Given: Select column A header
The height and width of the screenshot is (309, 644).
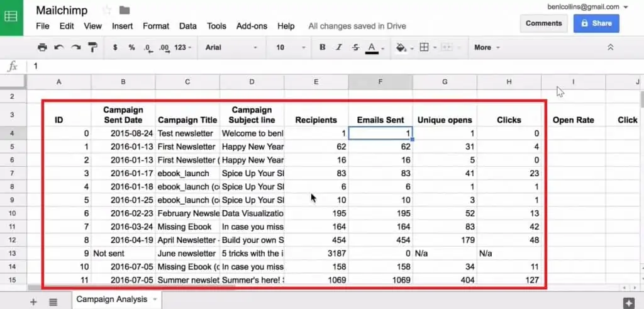Looking at the screenshot, I should [58, 82].
